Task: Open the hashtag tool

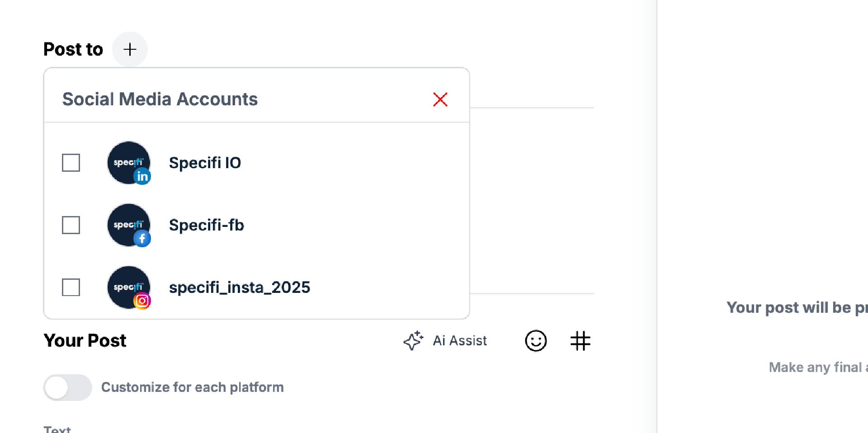Action: (x=580, y=341)
